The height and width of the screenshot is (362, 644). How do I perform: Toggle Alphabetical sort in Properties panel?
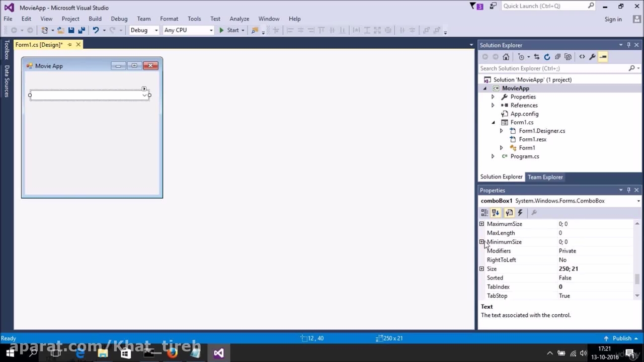click(496, 213)
